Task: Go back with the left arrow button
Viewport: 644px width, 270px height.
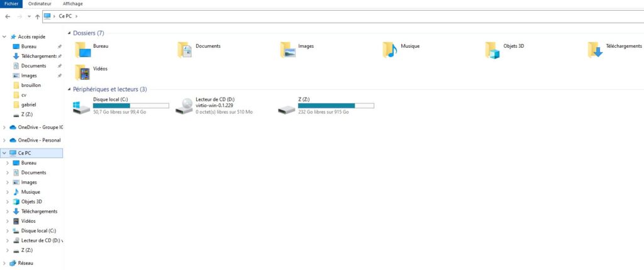Action: pos(8,16)
